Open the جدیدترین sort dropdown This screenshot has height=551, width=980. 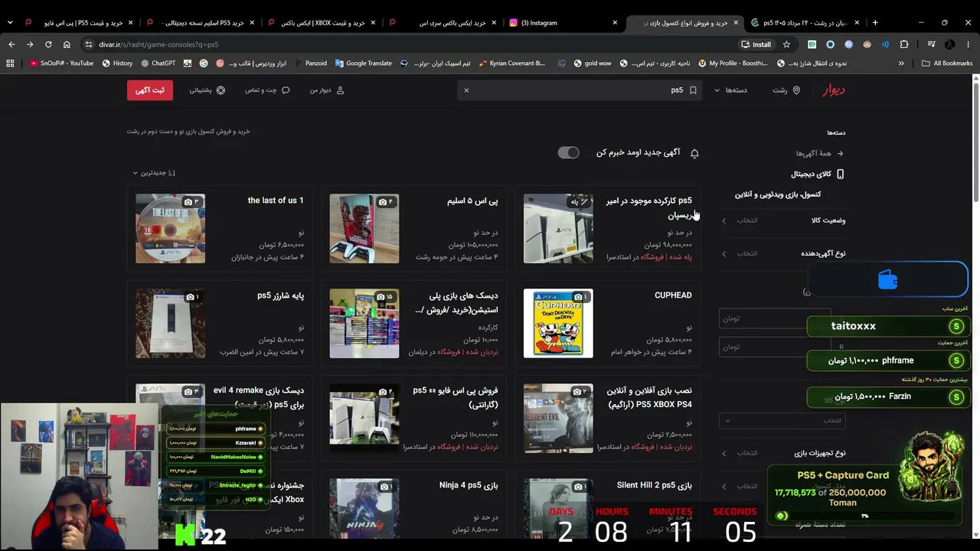click(154, 173)
